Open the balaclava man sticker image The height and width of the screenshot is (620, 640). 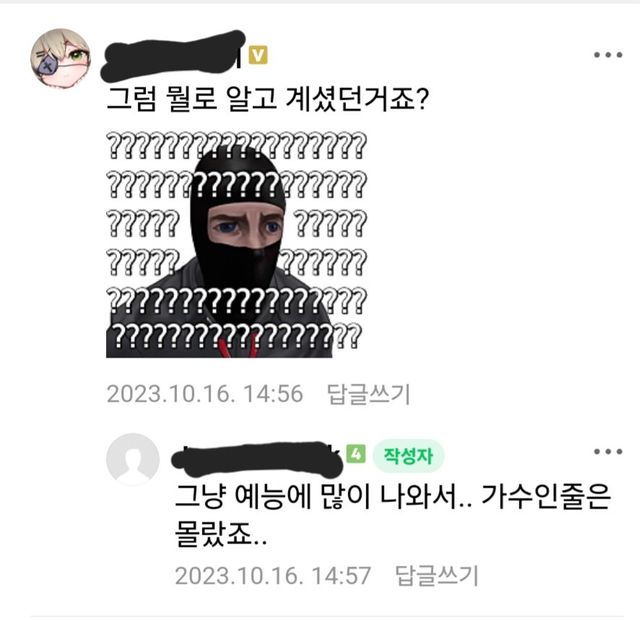pos(236,244)
